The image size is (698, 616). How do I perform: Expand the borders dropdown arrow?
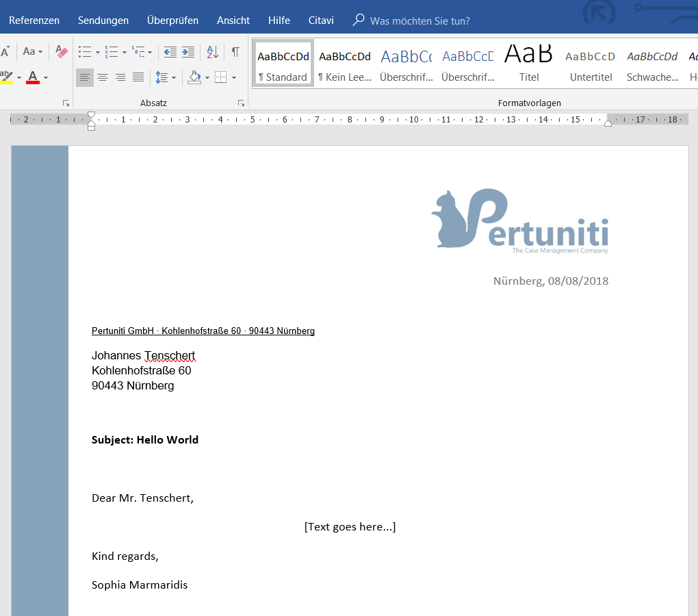234,78
